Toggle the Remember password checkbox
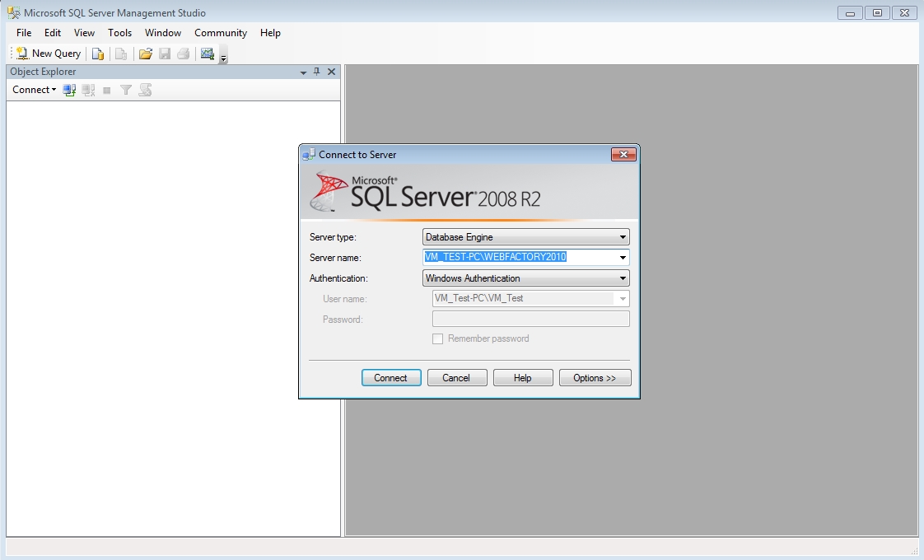This screenshot has width=924, height=560. (438, 338)
